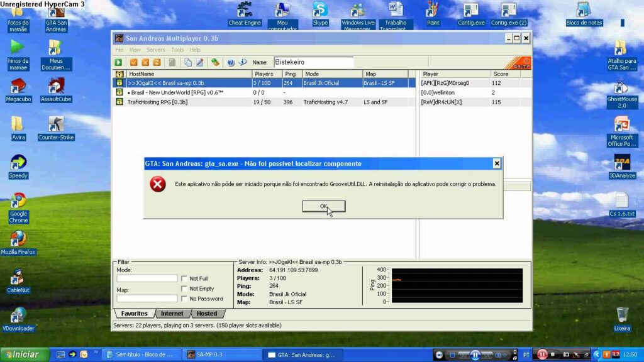644x362 pixels.
Task: Click the Skype desktop icon
Action: tap(320, 14)
